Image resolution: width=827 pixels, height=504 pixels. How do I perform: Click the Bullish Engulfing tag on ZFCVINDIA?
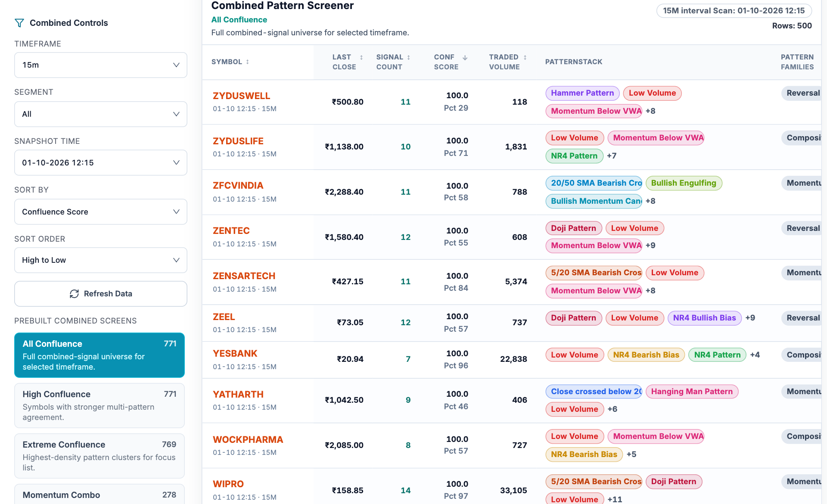(x=684, y=183)
